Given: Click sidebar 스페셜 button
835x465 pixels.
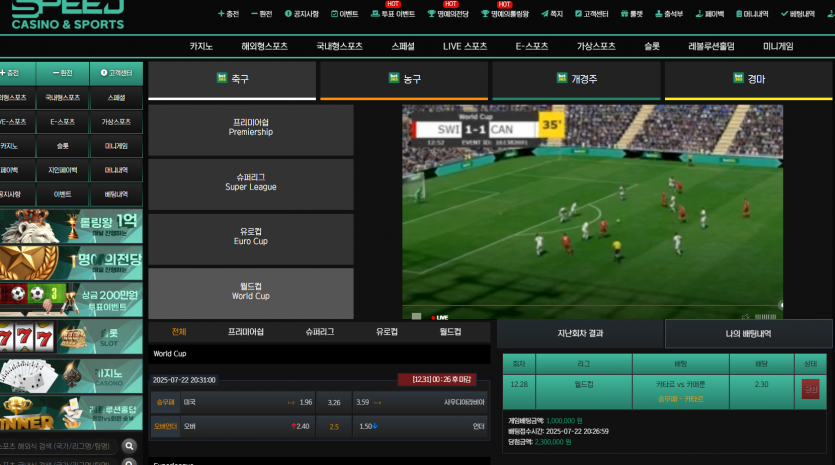Looking at the screenshot, I should [x=117, y=98].
